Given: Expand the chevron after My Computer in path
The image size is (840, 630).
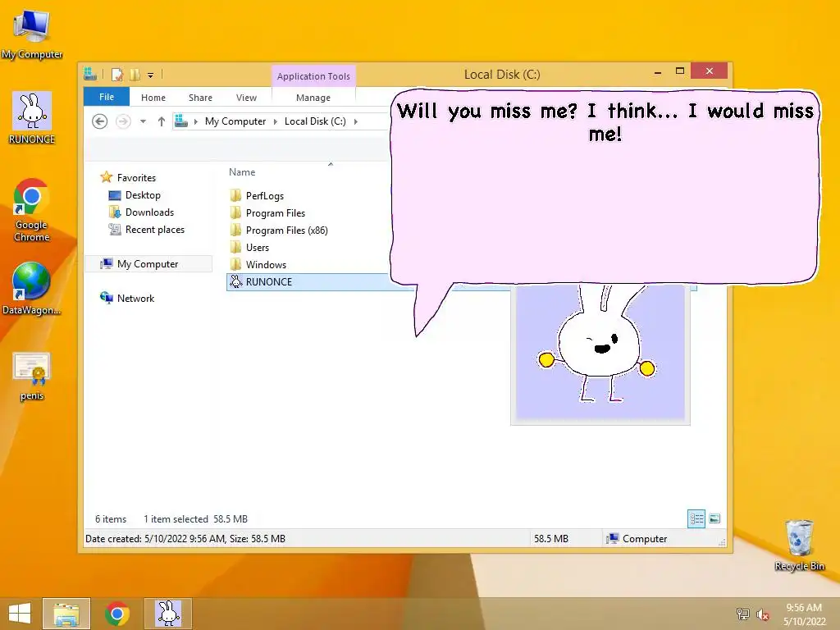Looking at the screenshot, I should pos(276,121).
